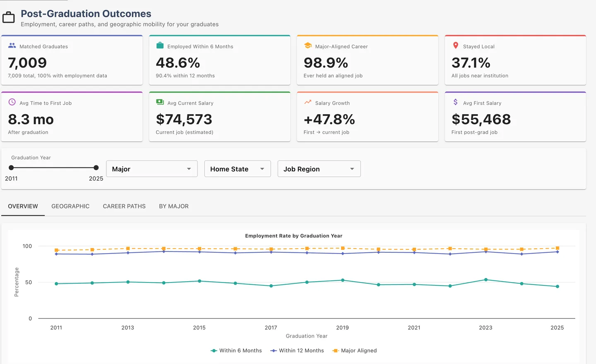The height and width of the screenshot is (364, 596).
Task: Click the 2025 end handle of Graduation Year slider
Action: [96, 168]
